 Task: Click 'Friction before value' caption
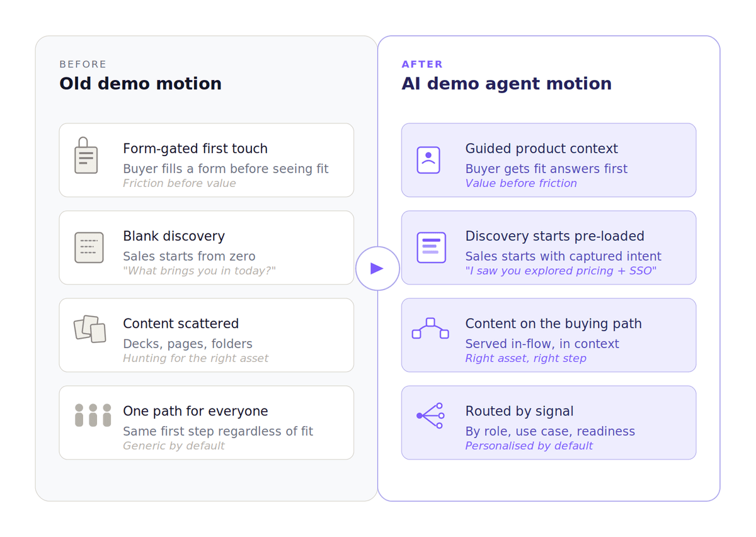tap(180, 183)
